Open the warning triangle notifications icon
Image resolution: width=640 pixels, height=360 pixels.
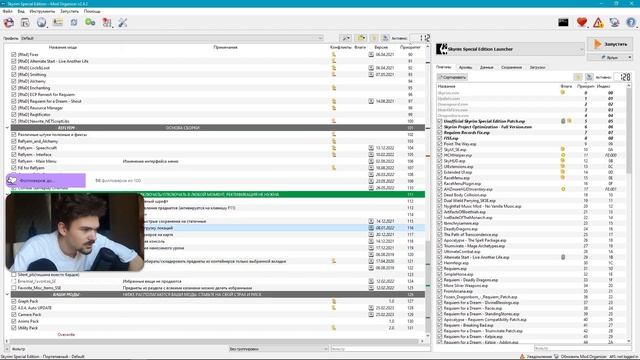point(598,23)
